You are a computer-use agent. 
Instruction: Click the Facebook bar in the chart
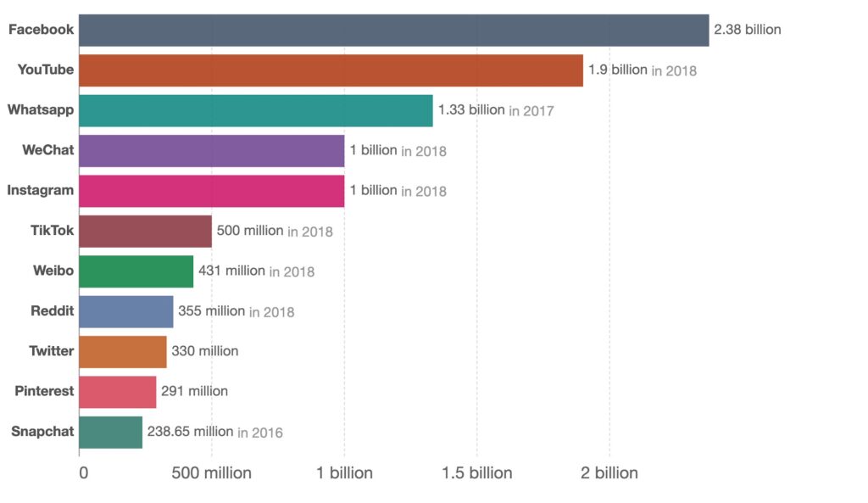point(393,31)
